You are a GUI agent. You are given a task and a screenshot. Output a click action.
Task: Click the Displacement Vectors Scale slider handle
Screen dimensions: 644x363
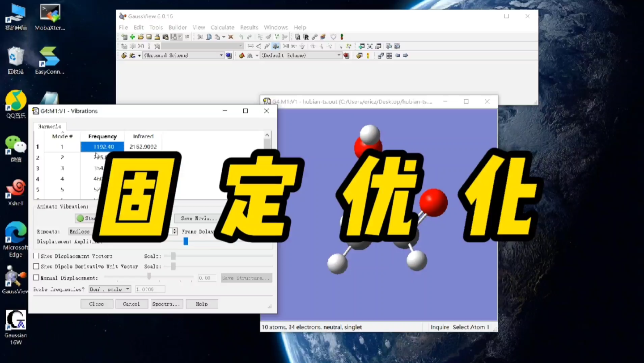click(173, 256)
